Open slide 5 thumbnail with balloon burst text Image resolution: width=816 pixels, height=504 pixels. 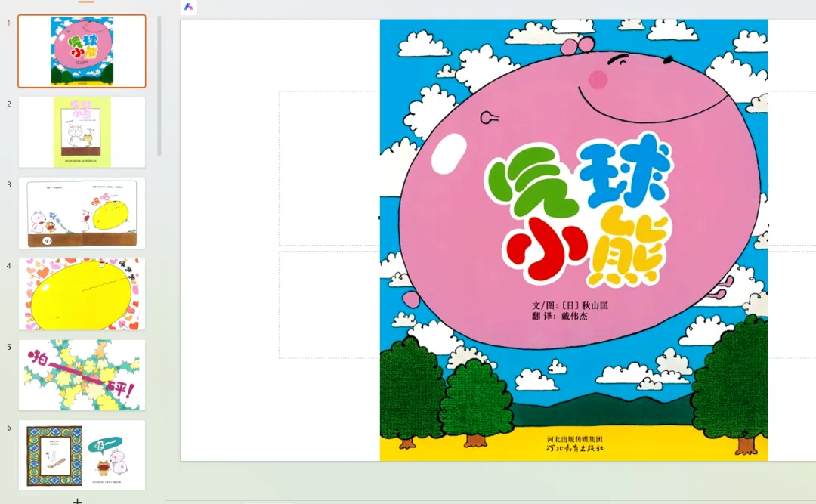(82, 375)
